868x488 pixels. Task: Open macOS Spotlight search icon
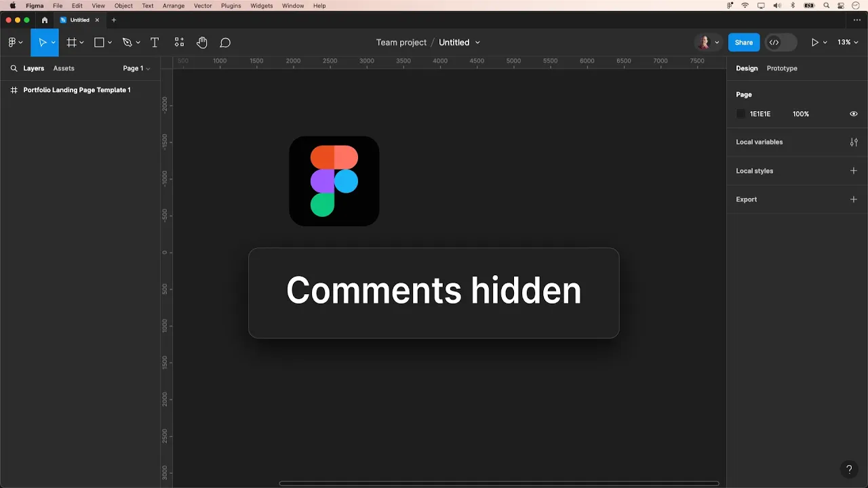[827, 5]
